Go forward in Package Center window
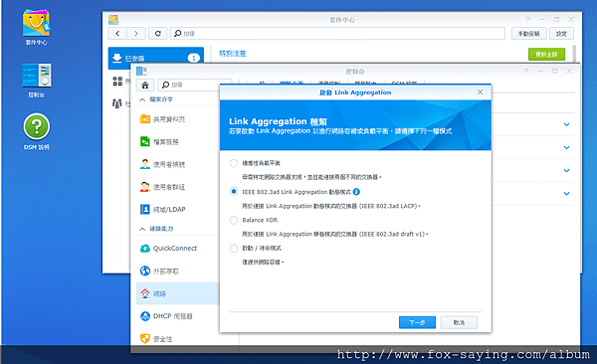The image size is (597, 364). point(136,34)
